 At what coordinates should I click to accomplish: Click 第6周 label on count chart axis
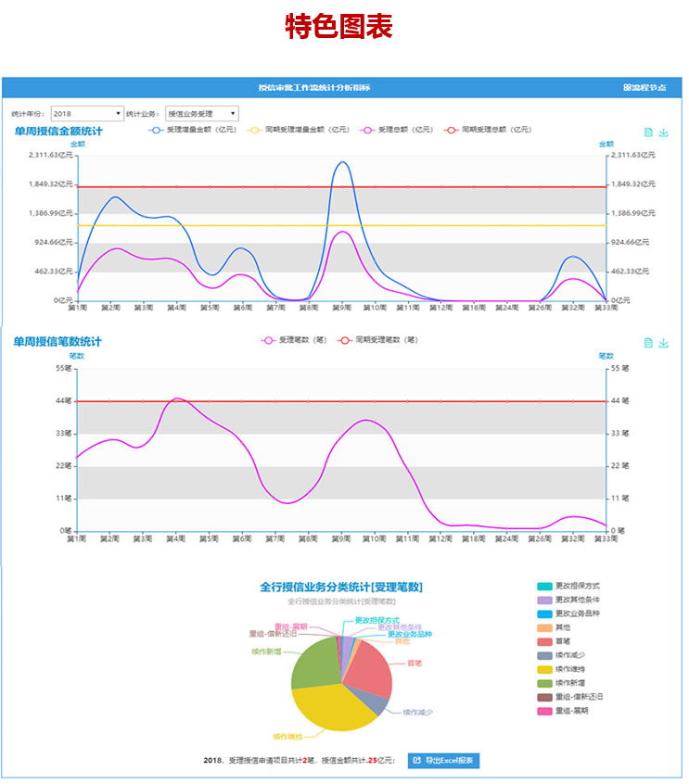(242, 539)
